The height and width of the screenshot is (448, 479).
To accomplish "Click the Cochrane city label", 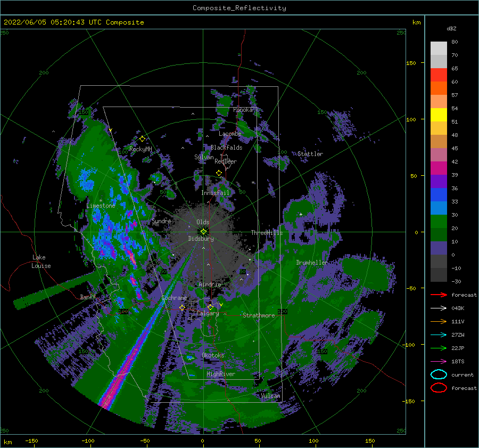I will (x=174, y=298).
